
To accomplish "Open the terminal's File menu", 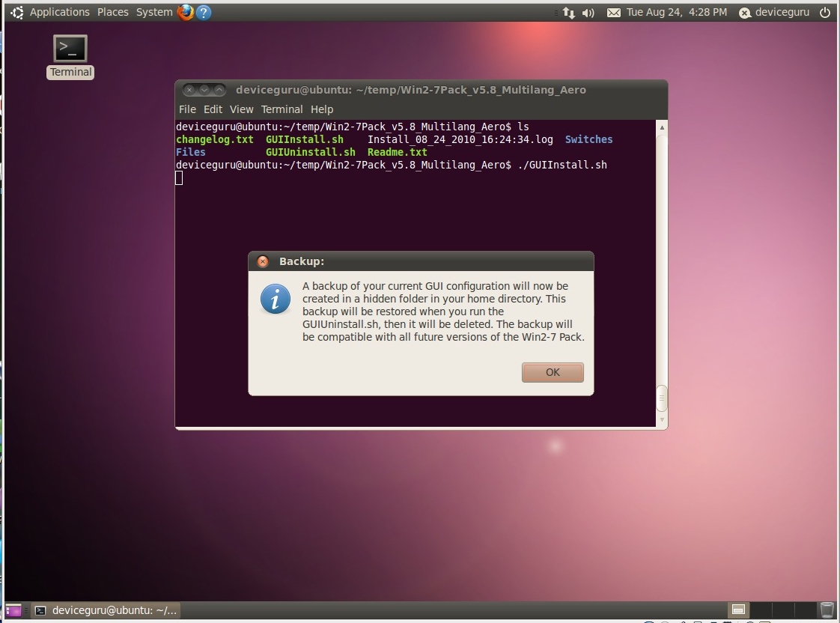I will point(187,109).
